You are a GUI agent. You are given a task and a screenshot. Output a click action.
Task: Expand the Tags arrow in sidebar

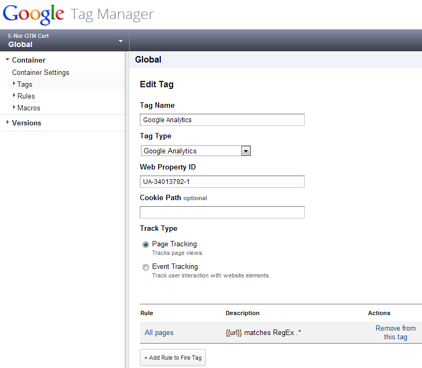click(14, 84)
